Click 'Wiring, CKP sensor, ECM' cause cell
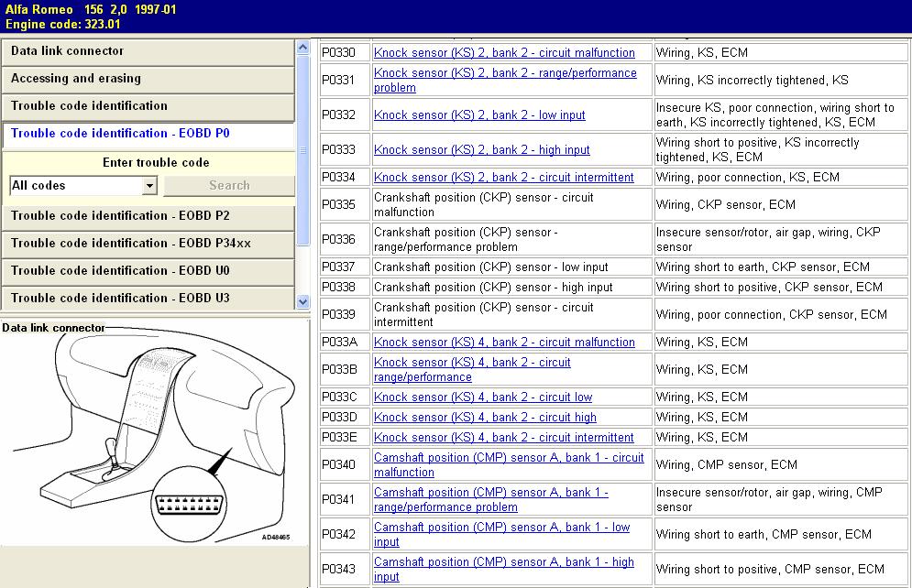Image resolution: width=912 pixels, height=588 pixels. pyautogui.click(x=781, y=204)
